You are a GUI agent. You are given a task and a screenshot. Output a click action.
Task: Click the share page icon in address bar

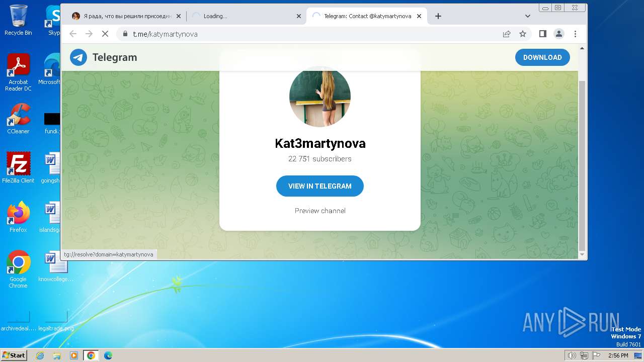[x=507, y=34]
